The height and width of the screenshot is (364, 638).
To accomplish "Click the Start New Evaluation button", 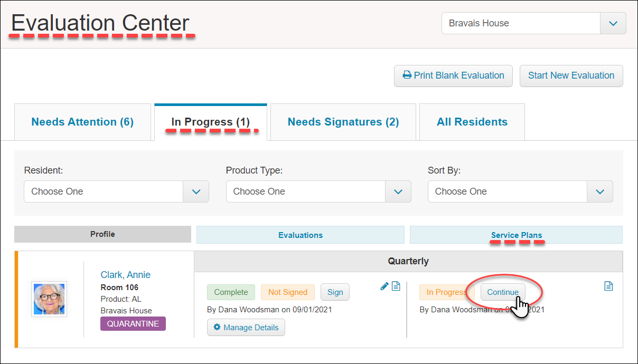I will point(571,75).
